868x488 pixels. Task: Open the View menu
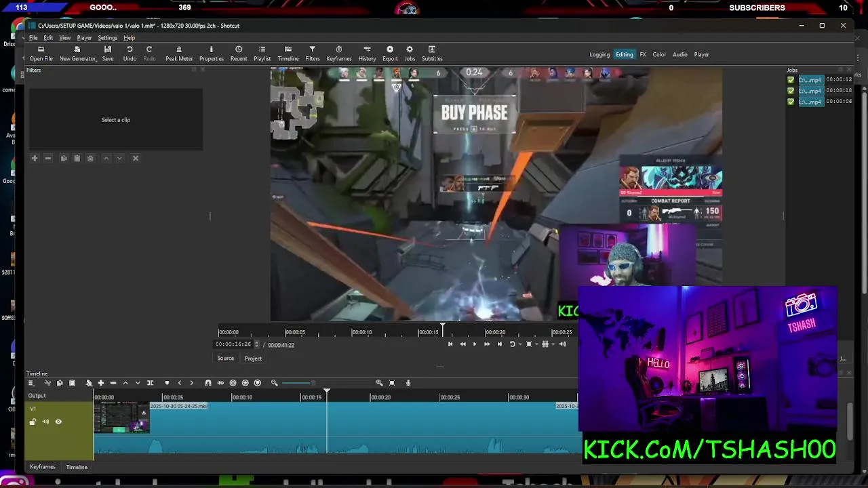coord(65,38)
